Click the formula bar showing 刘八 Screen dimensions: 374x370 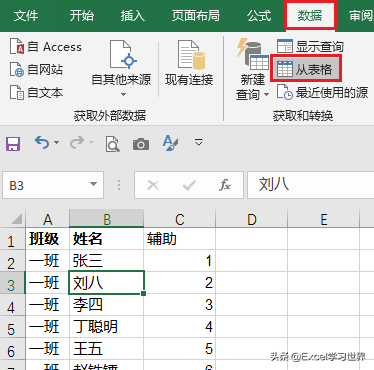tap(311, 185)
